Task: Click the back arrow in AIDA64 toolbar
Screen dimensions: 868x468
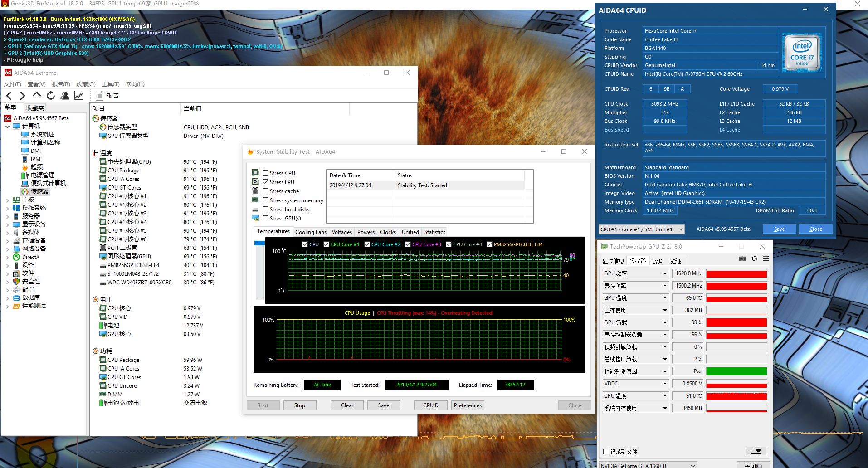Action: pos(9,95)
